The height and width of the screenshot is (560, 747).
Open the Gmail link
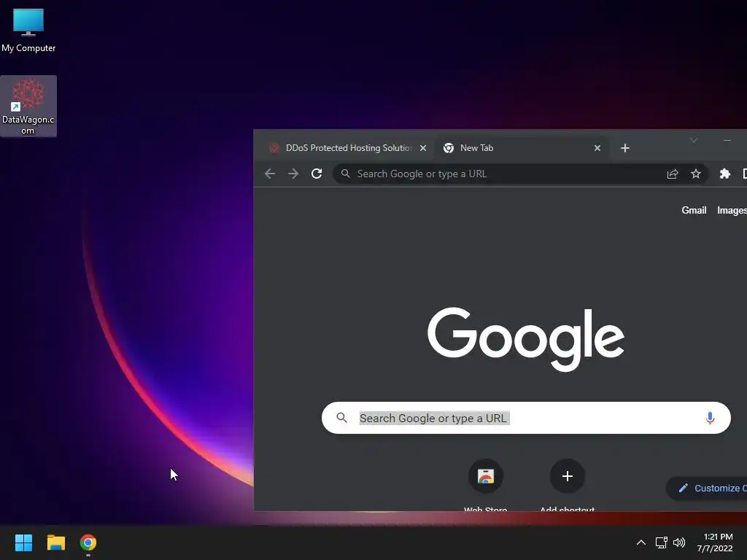click(x=694, y=211)
